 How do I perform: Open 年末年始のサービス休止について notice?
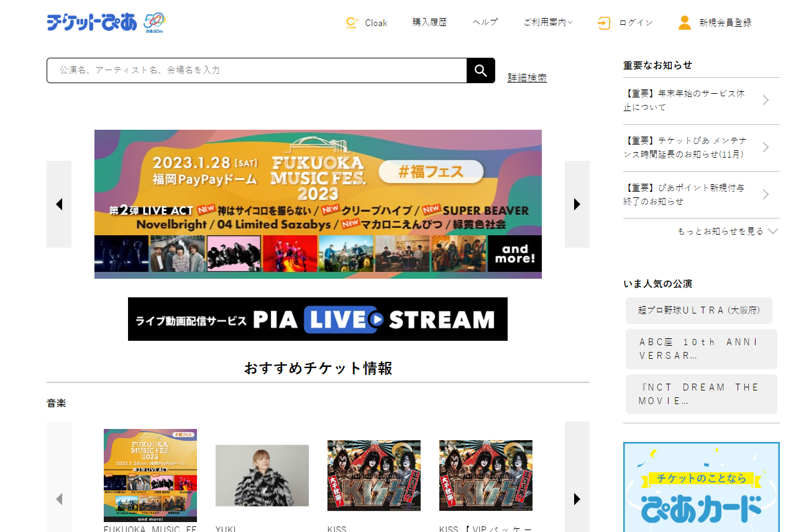pyautogui.click(x=684, y=101)
